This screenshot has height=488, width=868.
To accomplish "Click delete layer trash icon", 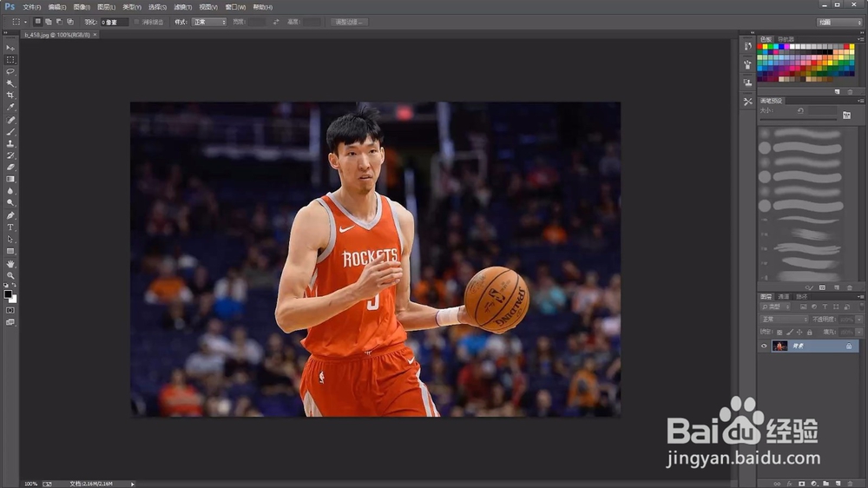I will pos(850,484).
